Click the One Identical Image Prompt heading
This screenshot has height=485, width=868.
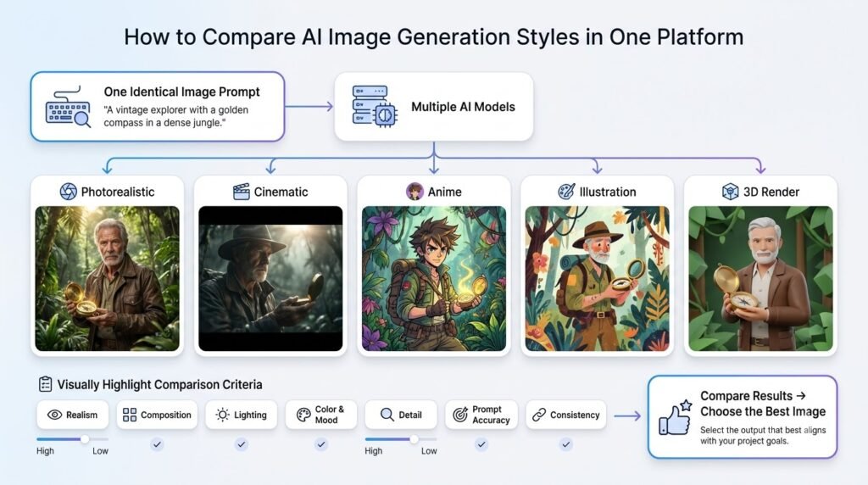tap(181, 92)
